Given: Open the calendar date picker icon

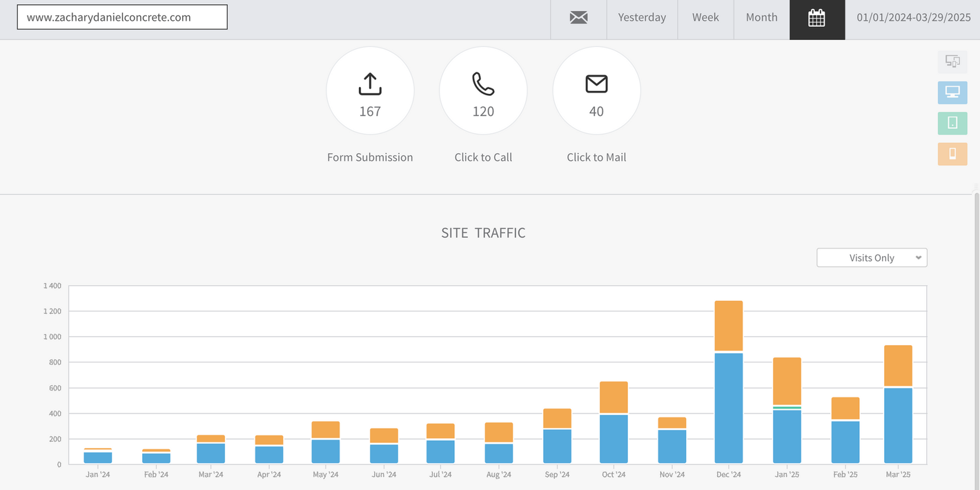Looking at the screenshot, I should [x=816, y=18].
